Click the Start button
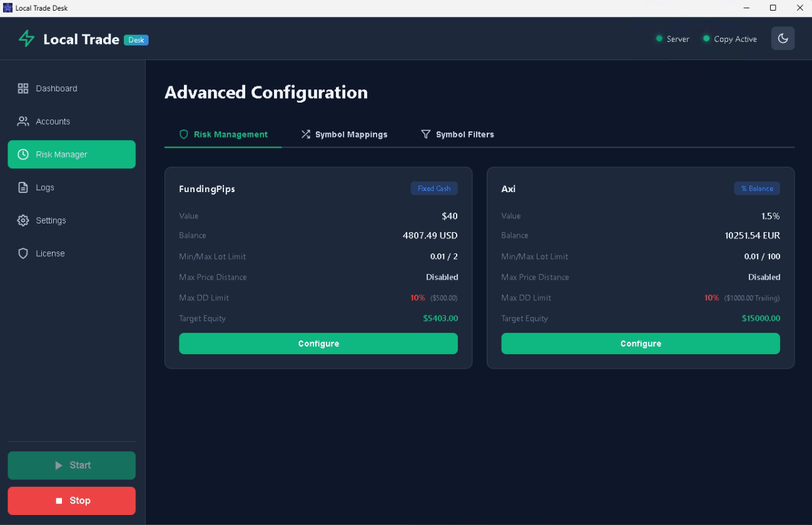The width and height of the screenshot is (812, 525). tap(71, 466)
